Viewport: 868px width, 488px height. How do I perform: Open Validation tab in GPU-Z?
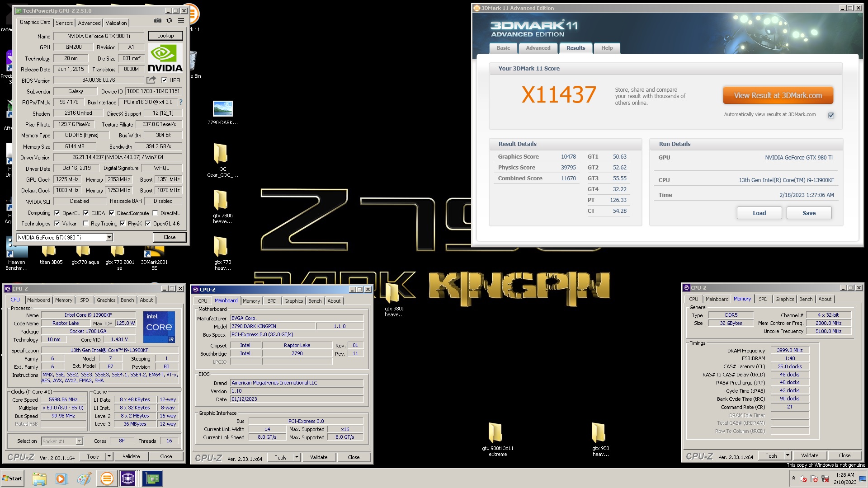(x=116, y=23)
